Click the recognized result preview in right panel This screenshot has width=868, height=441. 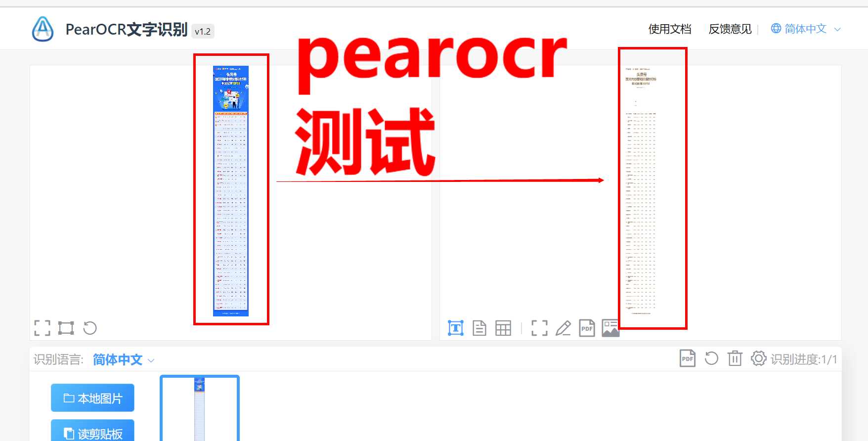(641, 191)
